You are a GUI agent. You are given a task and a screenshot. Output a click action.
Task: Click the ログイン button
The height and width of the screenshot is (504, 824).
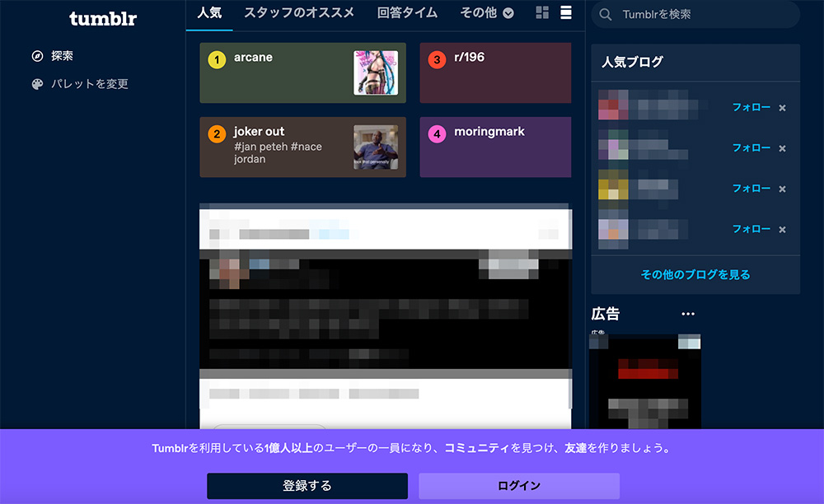click(x=519, y=486)
